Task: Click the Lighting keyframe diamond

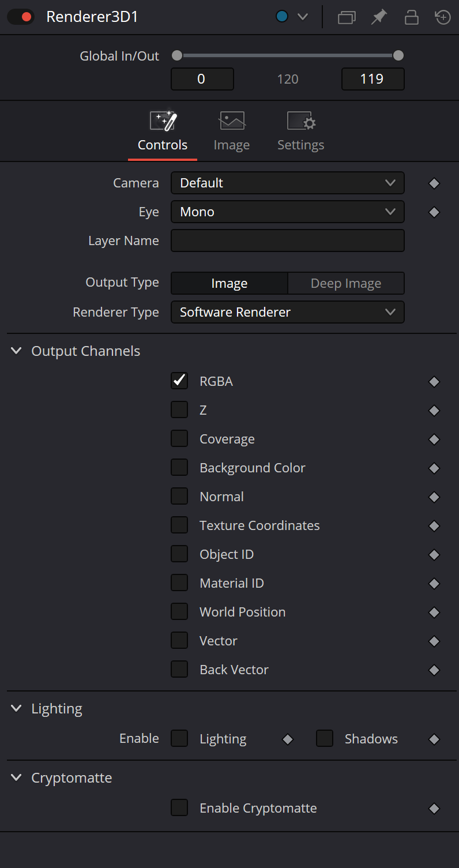Action: (288, 739)
